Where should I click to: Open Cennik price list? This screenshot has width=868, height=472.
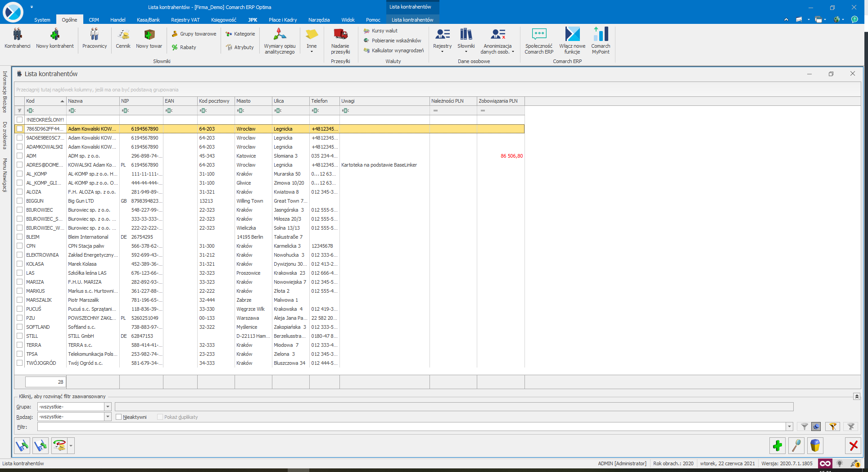[x=123, y=38]
